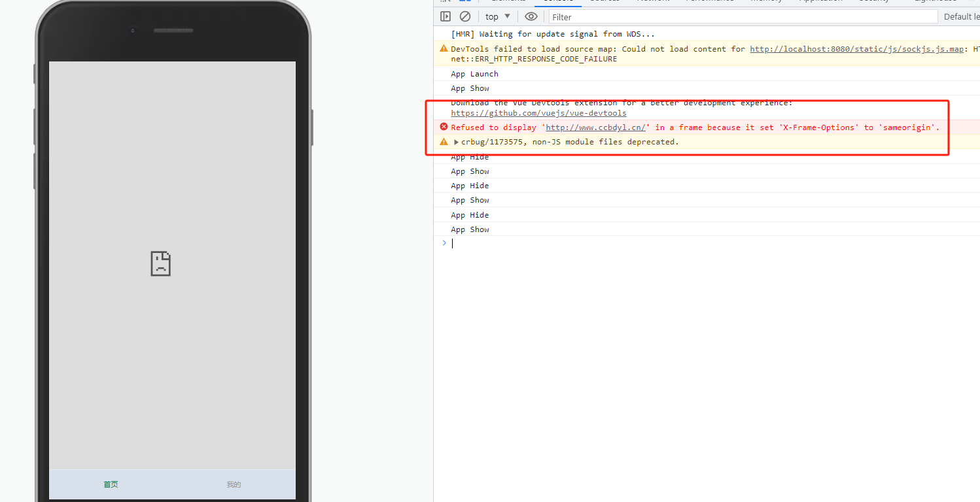Select the '[HMR] Waiting for update signal' log
980x502 pixels.
tap(553, 34)
